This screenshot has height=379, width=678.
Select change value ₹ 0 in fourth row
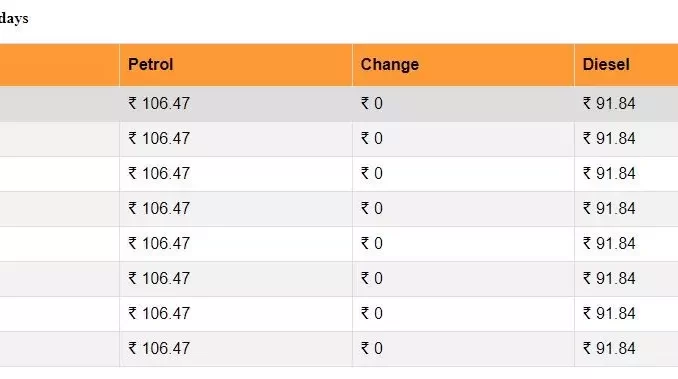pos(372,209)
